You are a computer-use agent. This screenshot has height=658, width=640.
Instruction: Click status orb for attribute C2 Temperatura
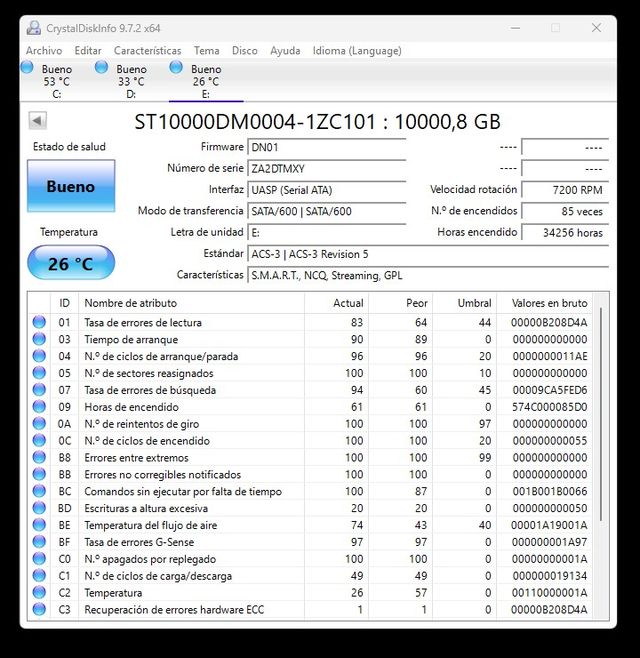(39, 592)
